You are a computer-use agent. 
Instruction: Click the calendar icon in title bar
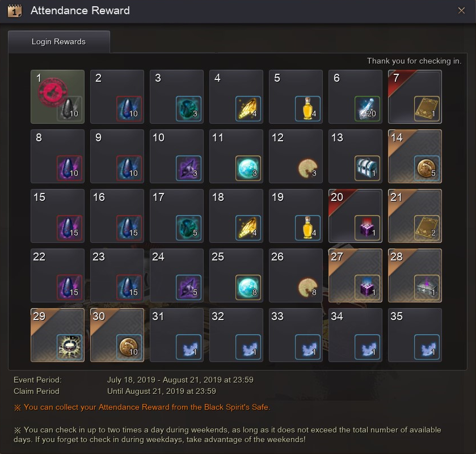point(15,11)
